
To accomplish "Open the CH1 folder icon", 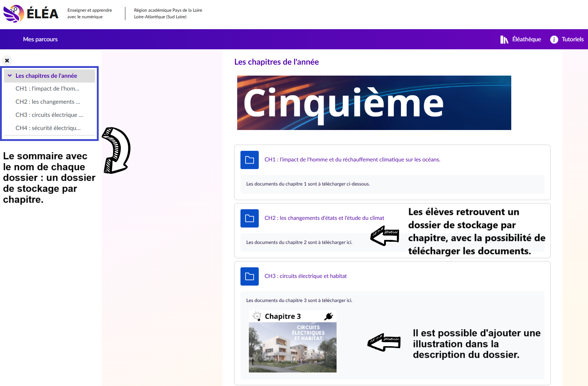I will pos(250,160).
